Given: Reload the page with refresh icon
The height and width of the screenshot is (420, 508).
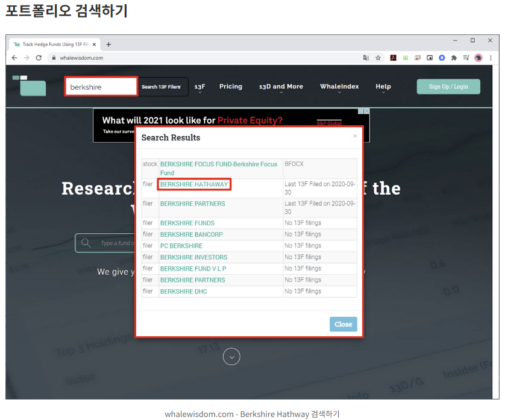Looking at the screenshot, I should 39,58.
